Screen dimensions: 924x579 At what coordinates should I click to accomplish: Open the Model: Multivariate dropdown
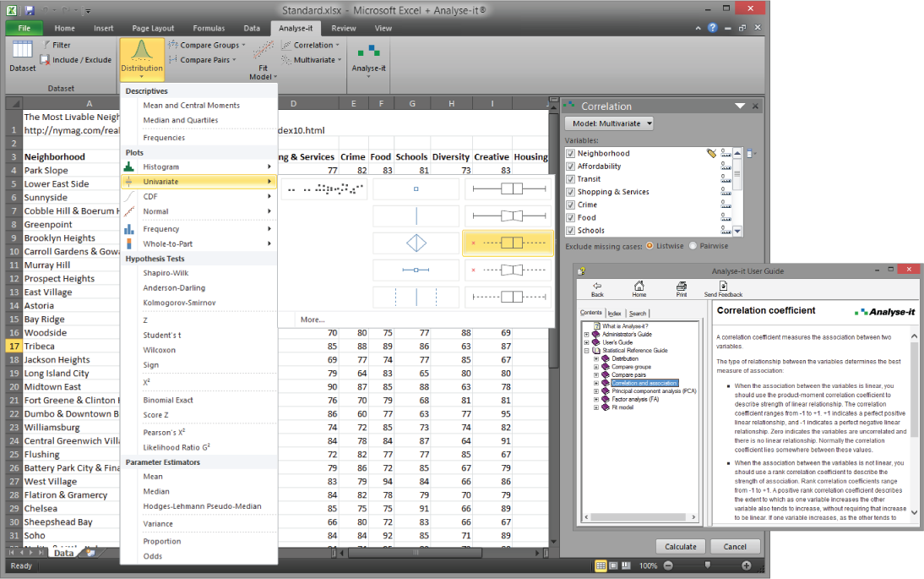tap(609, 123)
